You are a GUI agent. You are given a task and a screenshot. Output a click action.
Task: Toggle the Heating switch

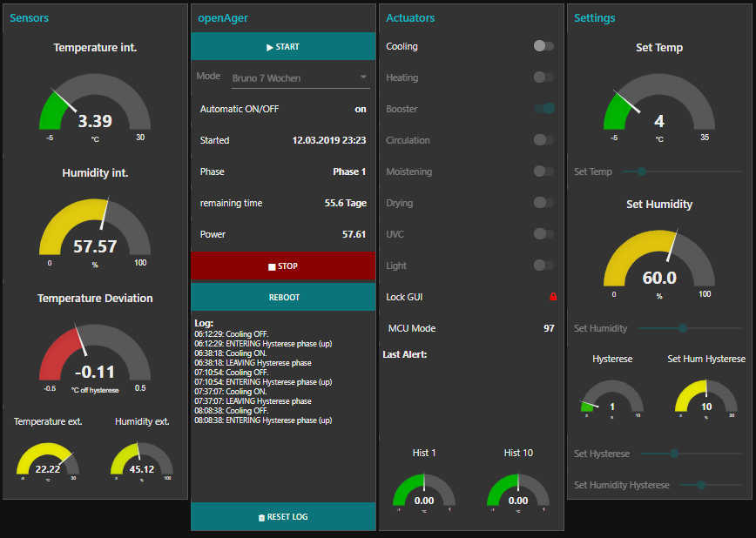coord(543,77)
